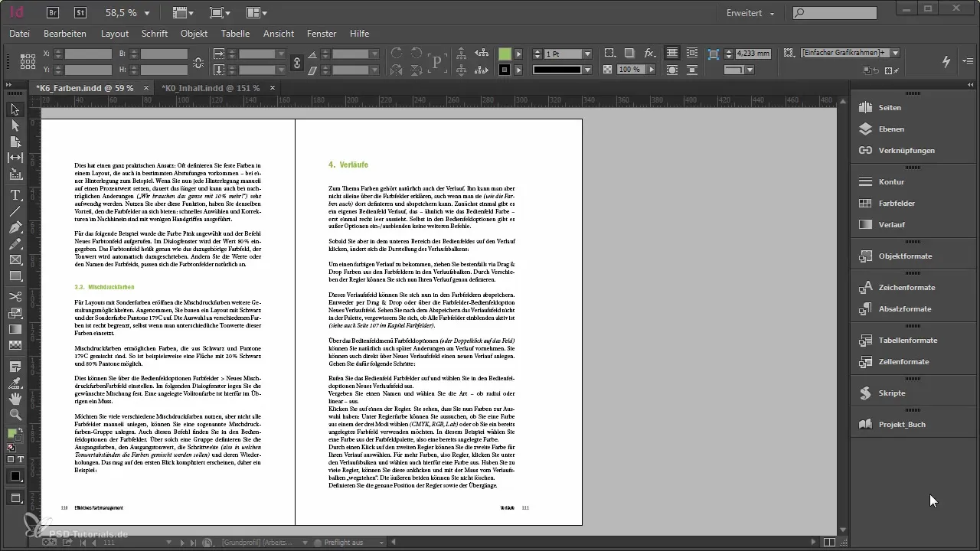The width and height of the screenshot is (980, 551).
Task: Enable no text wrap option
Action: click(x=671, y=54)
